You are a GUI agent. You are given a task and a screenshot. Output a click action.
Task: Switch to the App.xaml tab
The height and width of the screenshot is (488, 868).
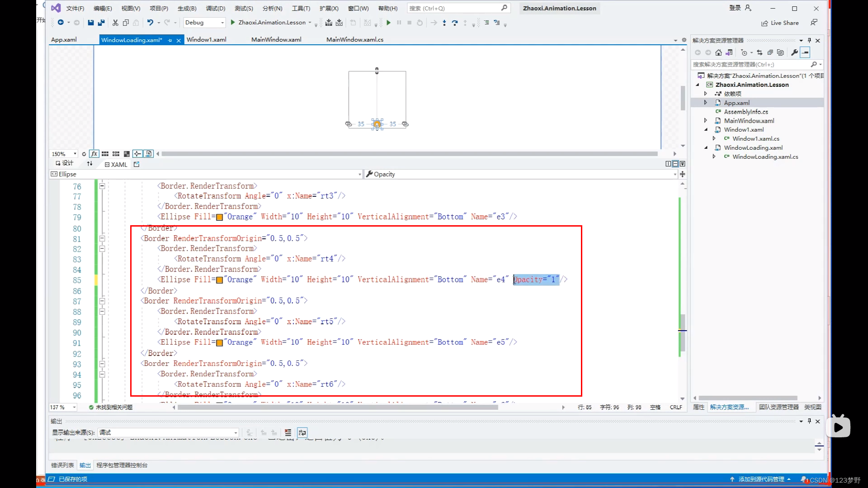coord(64,40)
